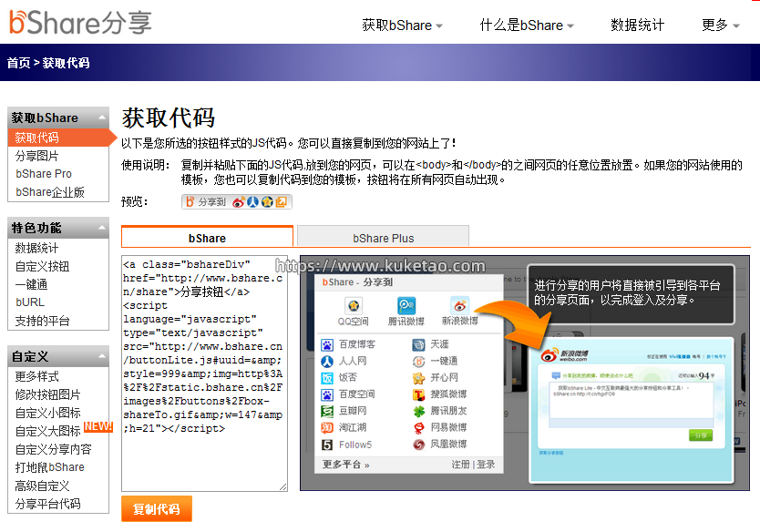Click the bShare logo at top left
Viewport: 760px width, 532px height.
point(80,22)
